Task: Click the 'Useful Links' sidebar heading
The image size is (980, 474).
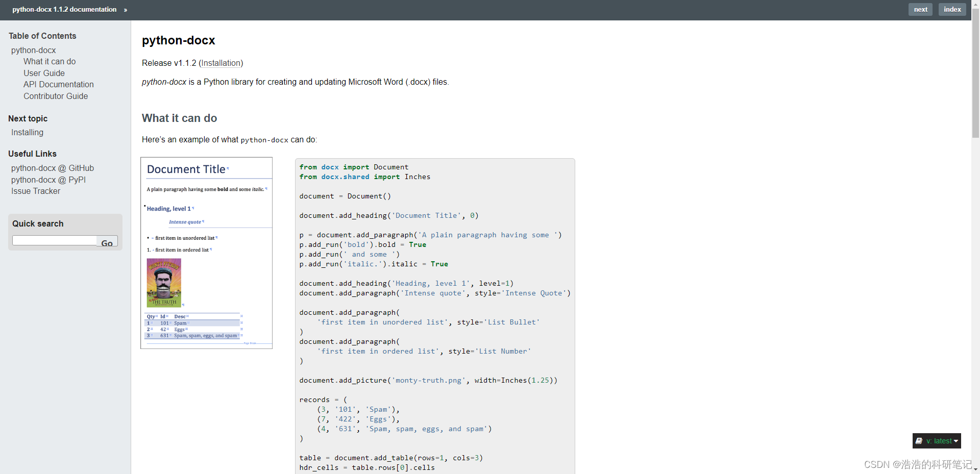Action: pyautogui.click(x=32, y=154)
